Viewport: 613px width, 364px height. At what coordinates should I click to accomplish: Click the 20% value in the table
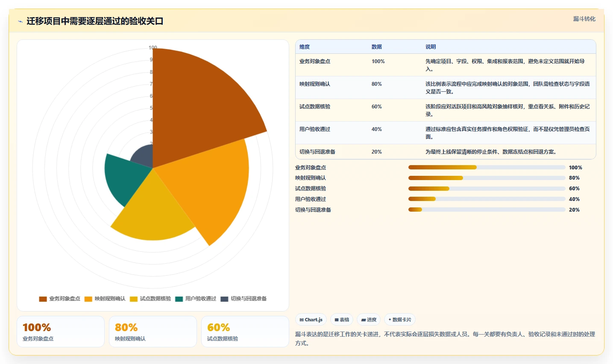pos(377,152)
